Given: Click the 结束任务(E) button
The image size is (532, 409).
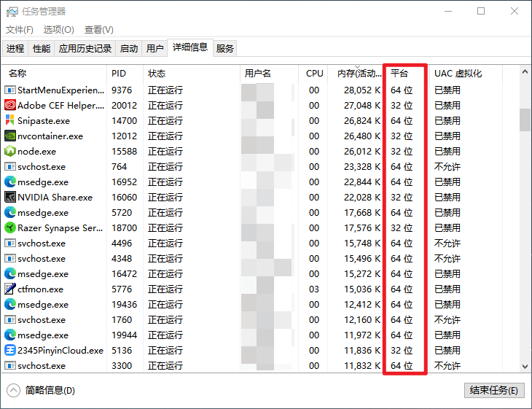Looking at the screenshot, I should pyautogui.click(x=494, y=390).
